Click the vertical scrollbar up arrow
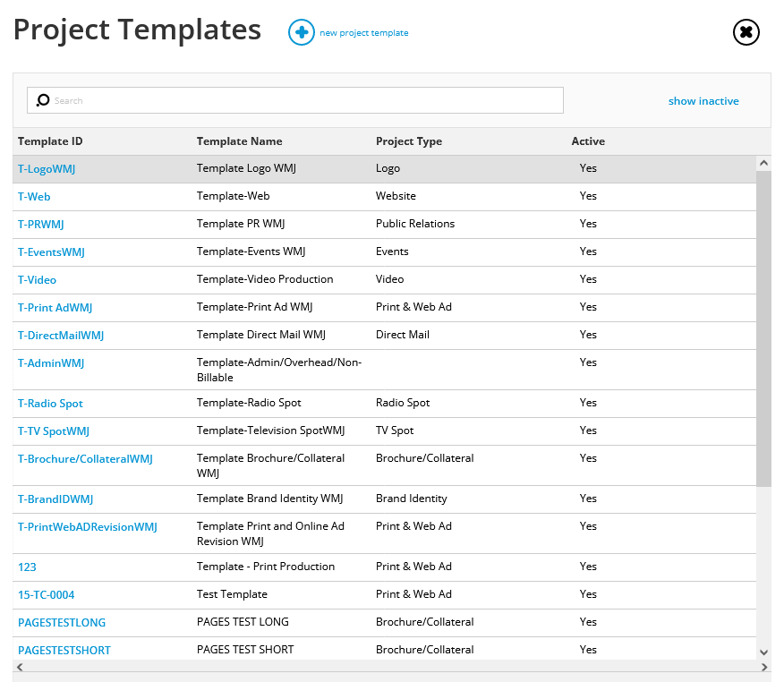The image size is (784, 682). coord(763,163)
